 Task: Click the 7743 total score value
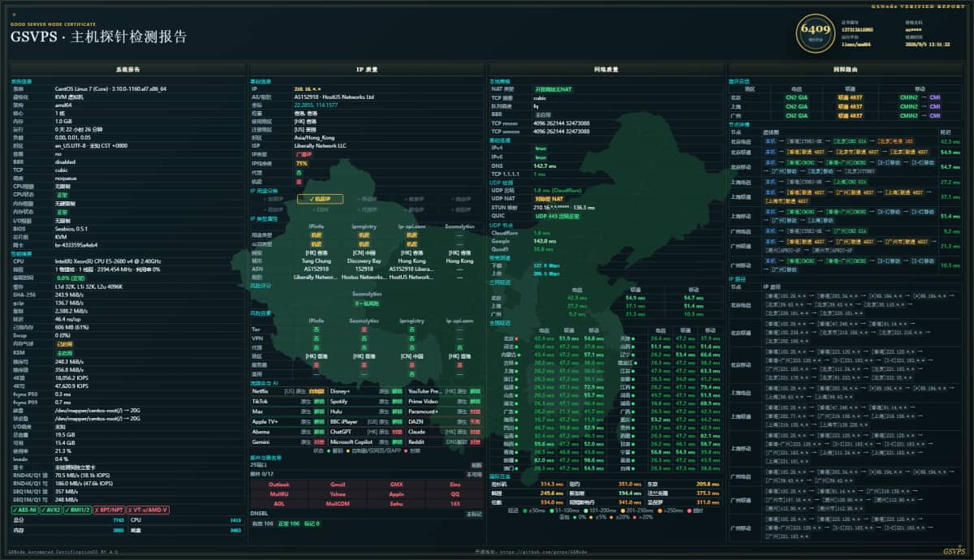[118, 519]
